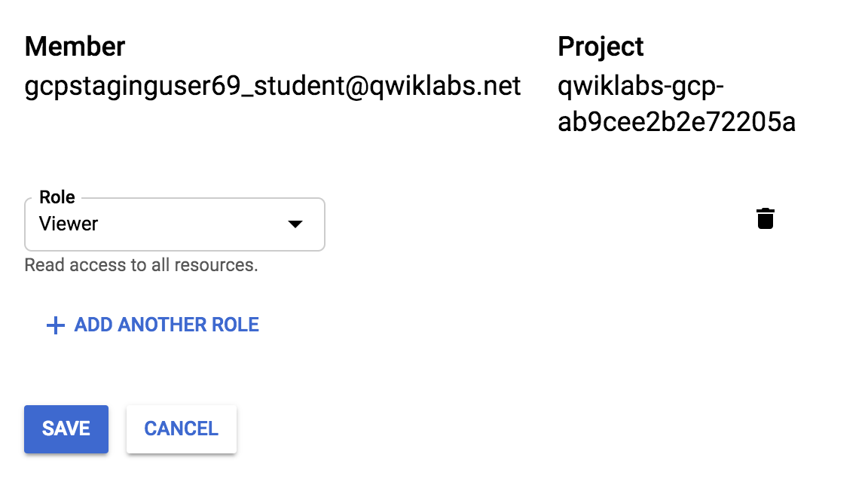Viewport: 868px width, 482px height.
Task: Click the Project heading
Action: pyautogui.click(x=601, y=47)
